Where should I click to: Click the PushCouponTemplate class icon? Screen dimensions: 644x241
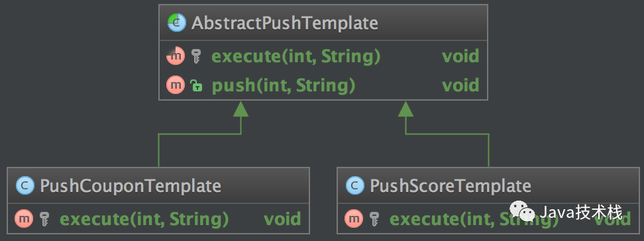(25, 186)
